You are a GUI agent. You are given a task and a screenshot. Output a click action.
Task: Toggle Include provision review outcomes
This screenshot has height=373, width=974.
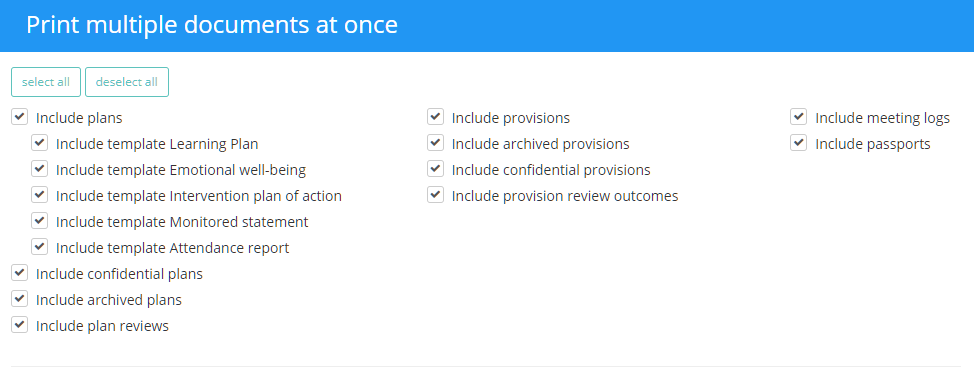pos(435,195)
